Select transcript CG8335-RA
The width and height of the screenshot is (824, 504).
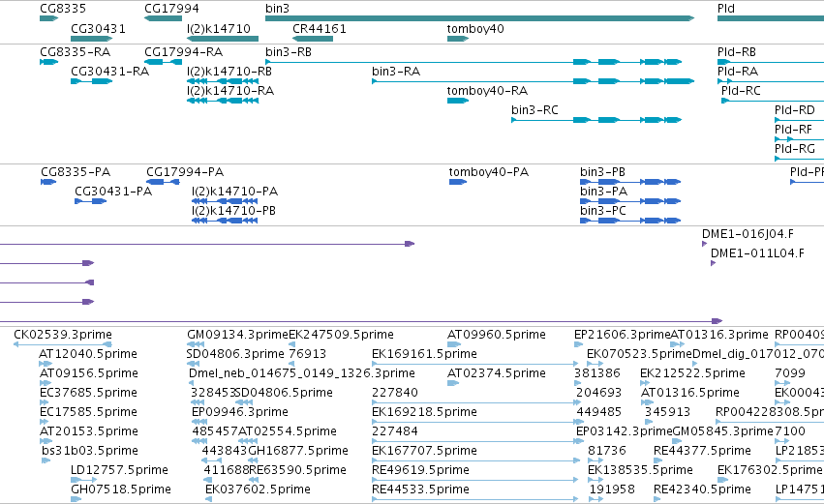(76, 52)
